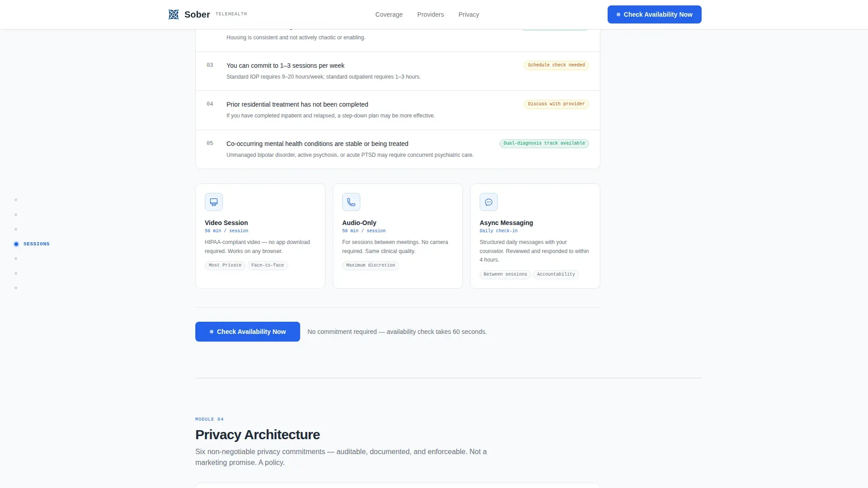
Task: Click the Audio-Only card title
Action: pos(359,223)
